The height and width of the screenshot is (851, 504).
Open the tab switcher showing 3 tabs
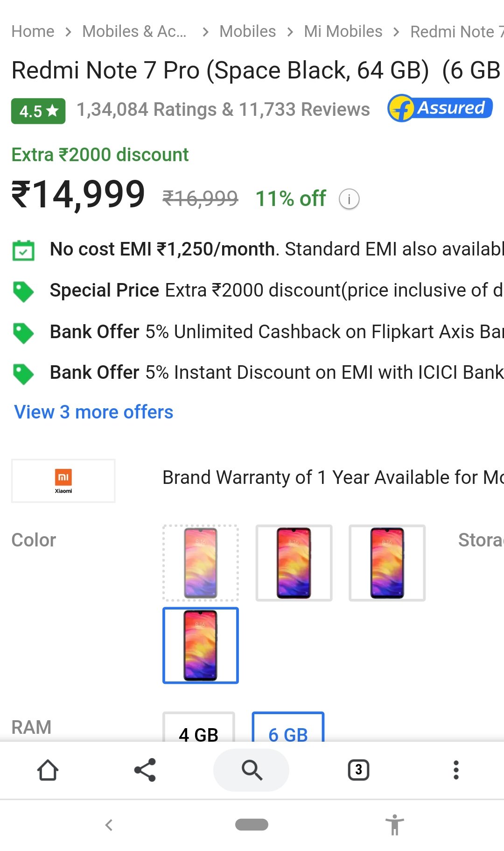click(358, 770)
